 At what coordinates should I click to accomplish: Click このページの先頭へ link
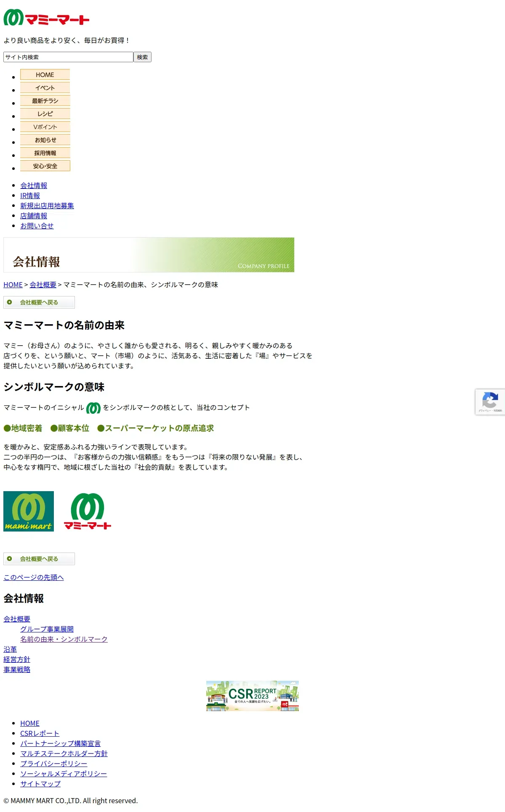pyautogui.click(x=34, y=577)
